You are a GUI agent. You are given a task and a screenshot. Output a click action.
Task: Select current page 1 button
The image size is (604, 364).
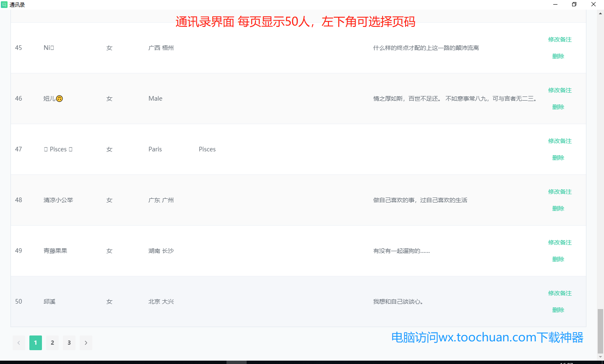[36, 343]
